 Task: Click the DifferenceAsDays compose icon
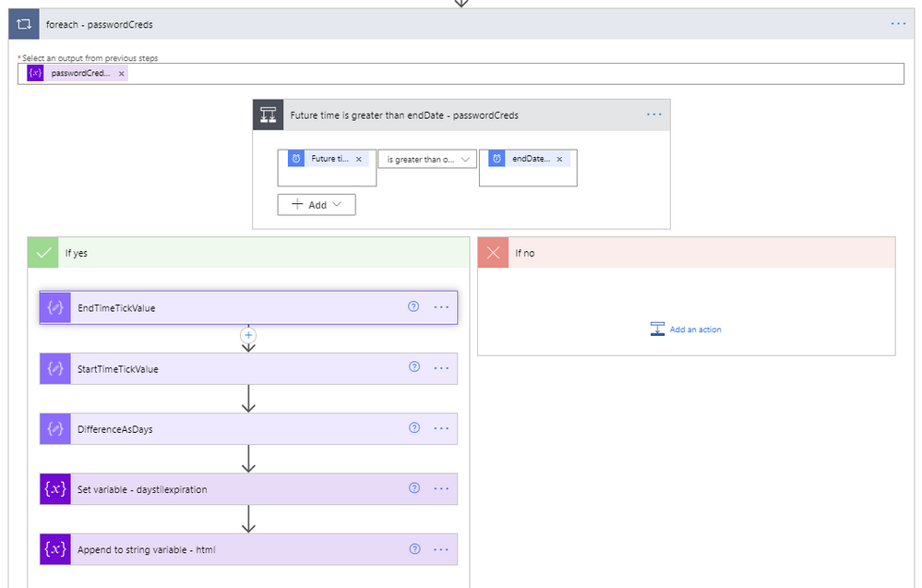coord(55,428)
